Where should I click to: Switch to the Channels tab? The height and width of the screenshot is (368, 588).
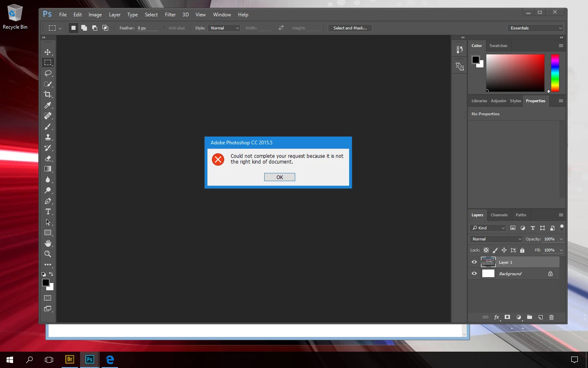pos(499,215)
